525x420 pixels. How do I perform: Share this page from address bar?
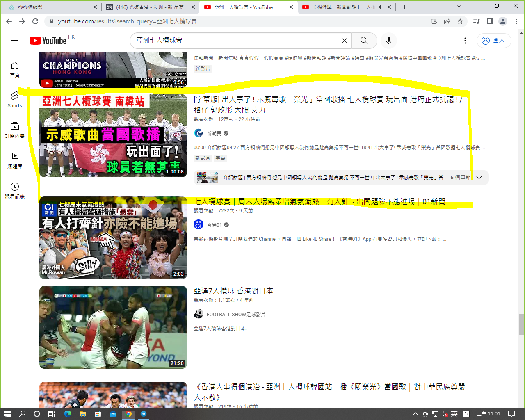(447, 21)
